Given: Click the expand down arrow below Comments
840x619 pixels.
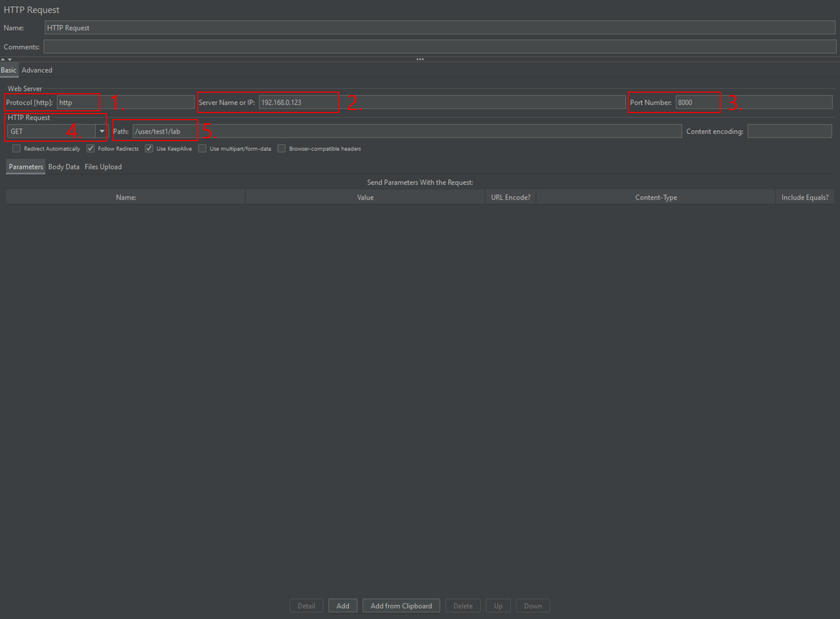Looking at the screenshot, I should coord(10,59).
